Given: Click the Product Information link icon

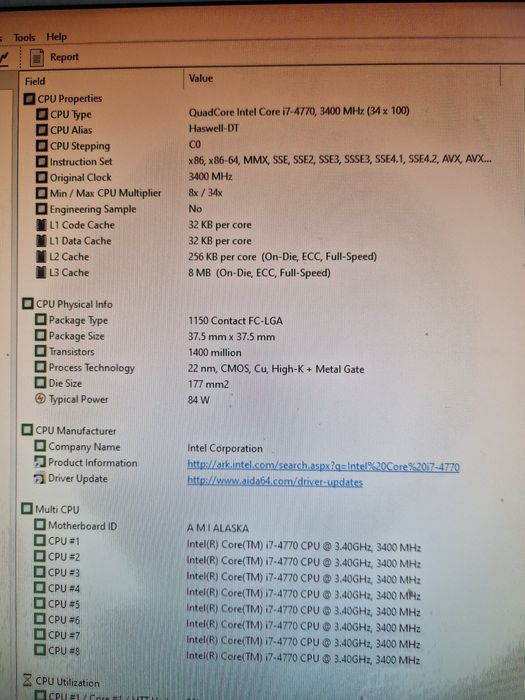Looking at the screenshot, I should point(40,462).
